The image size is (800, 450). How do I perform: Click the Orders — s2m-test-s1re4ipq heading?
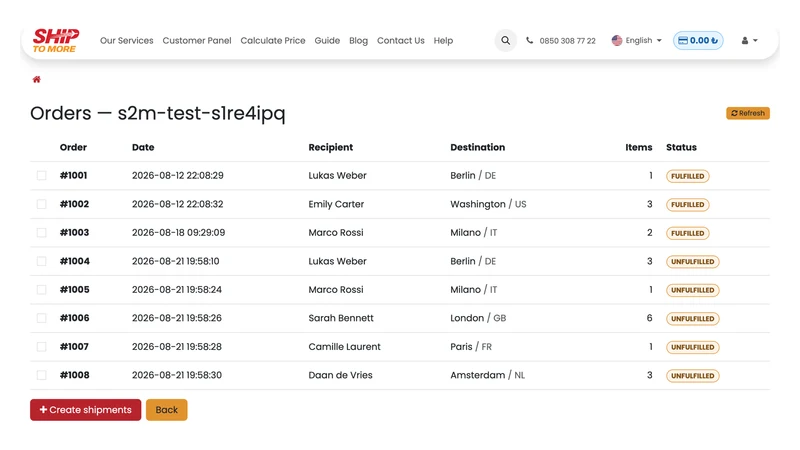158,114
